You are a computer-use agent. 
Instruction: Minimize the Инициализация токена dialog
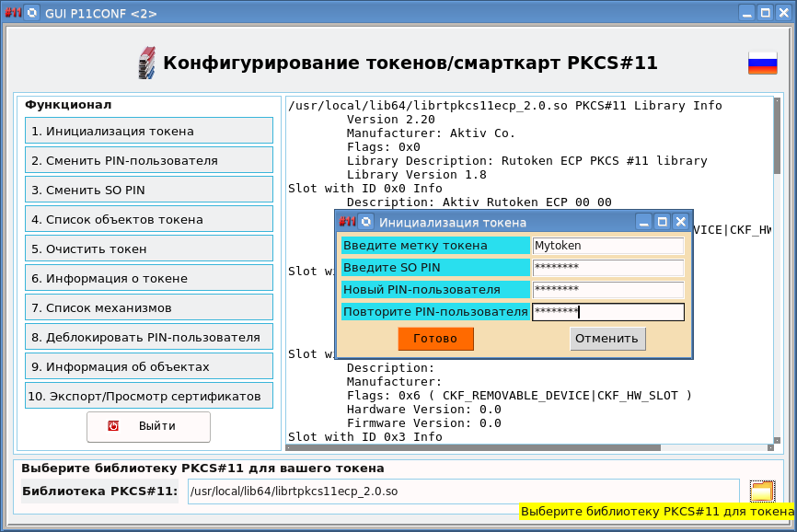(x=644, y=222)
